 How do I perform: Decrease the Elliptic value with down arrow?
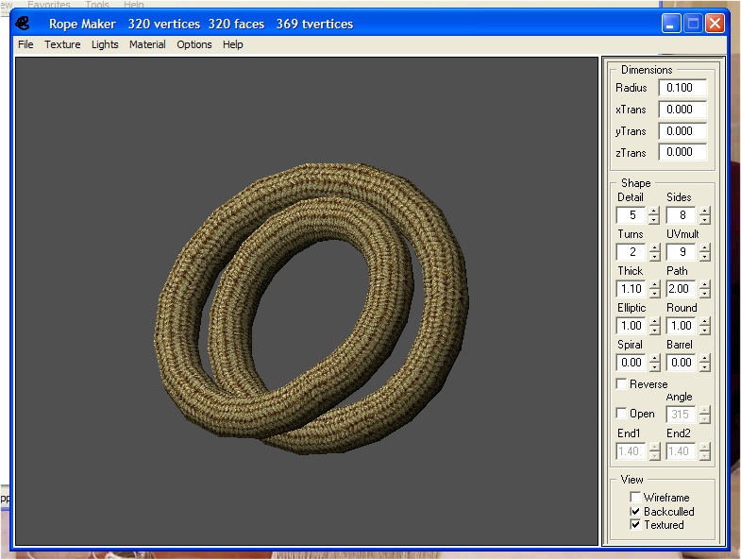click(654, 331)
